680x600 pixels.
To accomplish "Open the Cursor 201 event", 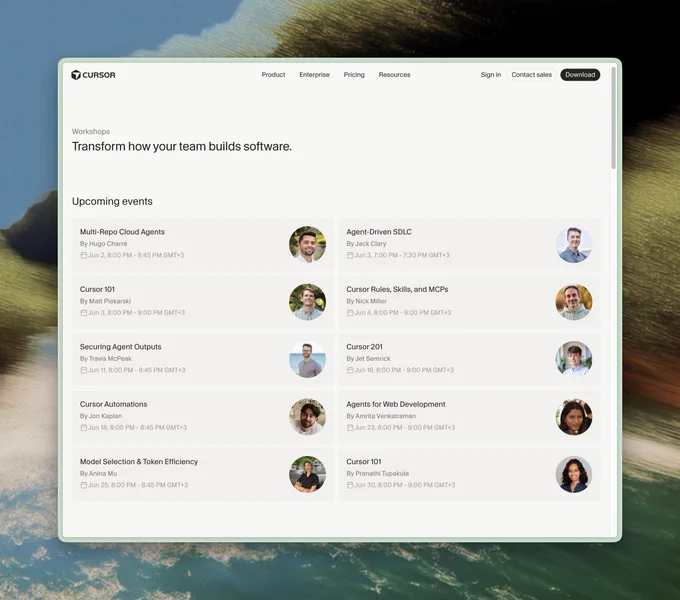I will (470, 359).
